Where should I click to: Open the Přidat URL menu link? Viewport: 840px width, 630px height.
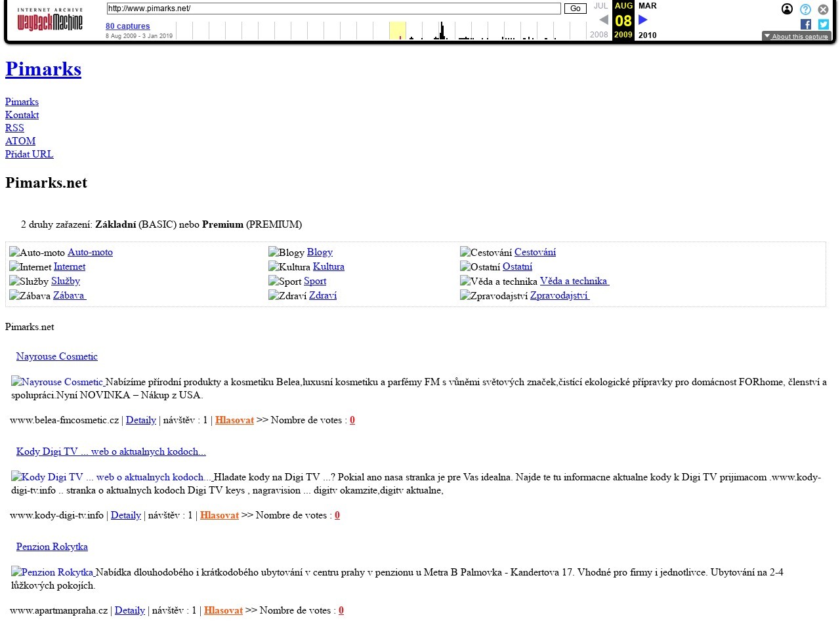(x=29, y=154)
